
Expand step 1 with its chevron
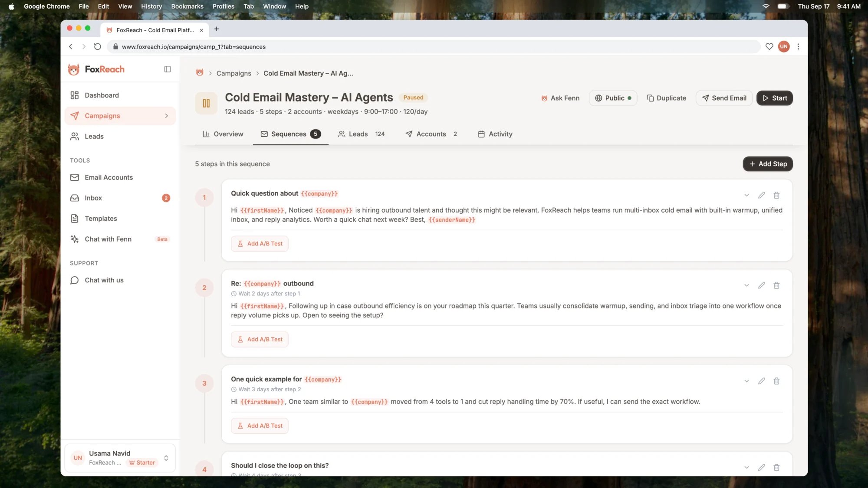746,195
